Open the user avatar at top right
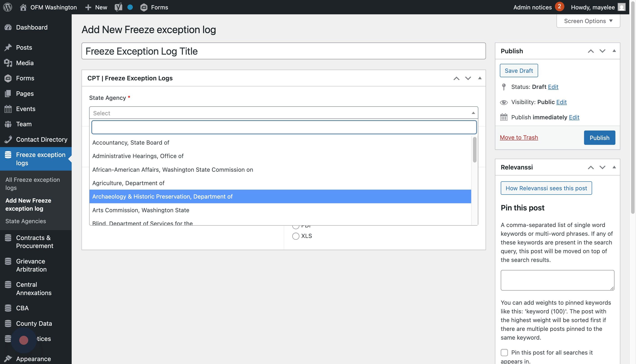This screenshot has width=636, height=364. 621,7
